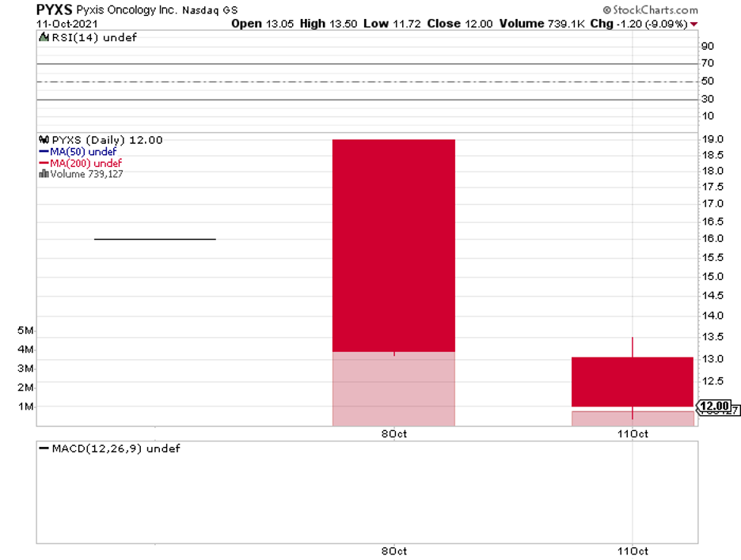Click the black horizontal line near 16.0
This screenshot has width=741, height=560.
(x=155, y=239)
